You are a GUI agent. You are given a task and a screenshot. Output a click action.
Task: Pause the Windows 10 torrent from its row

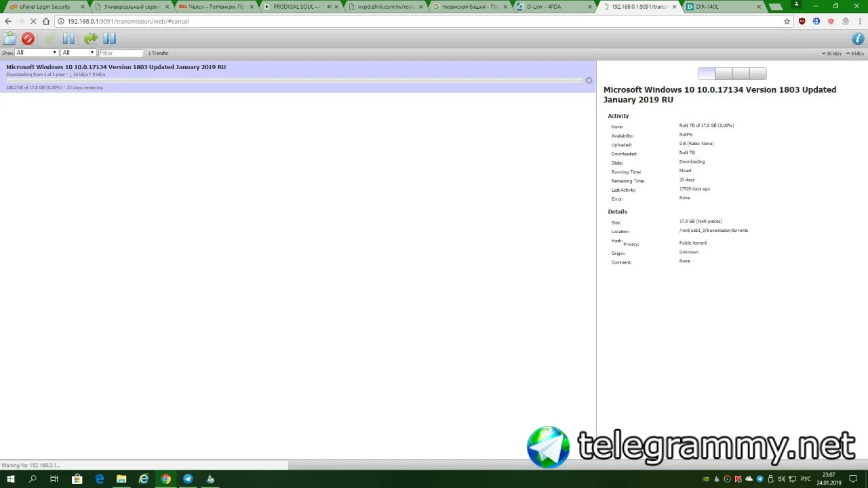pos(589,80)
